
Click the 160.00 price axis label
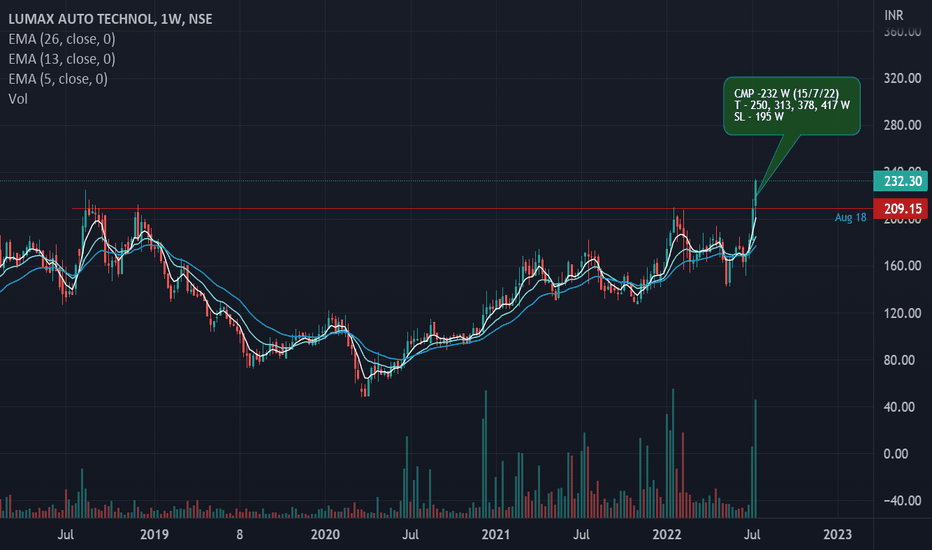click(902, 266)
